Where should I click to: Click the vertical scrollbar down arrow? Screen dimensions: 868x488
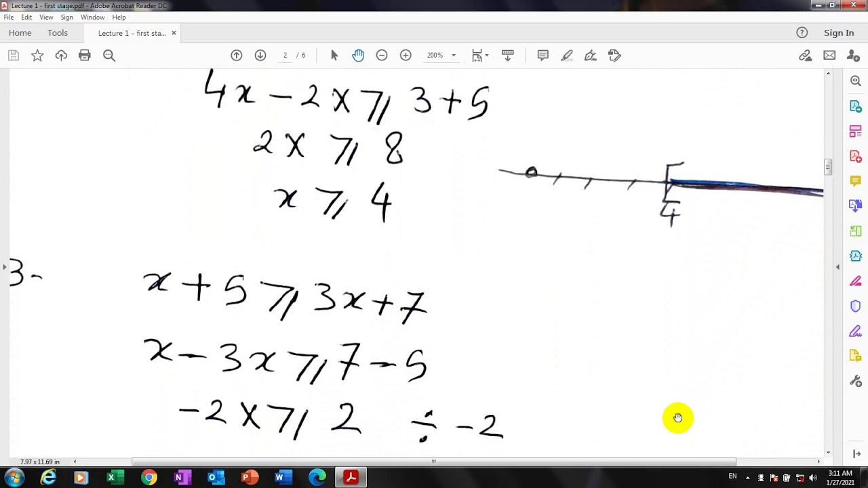pos(828,453)
